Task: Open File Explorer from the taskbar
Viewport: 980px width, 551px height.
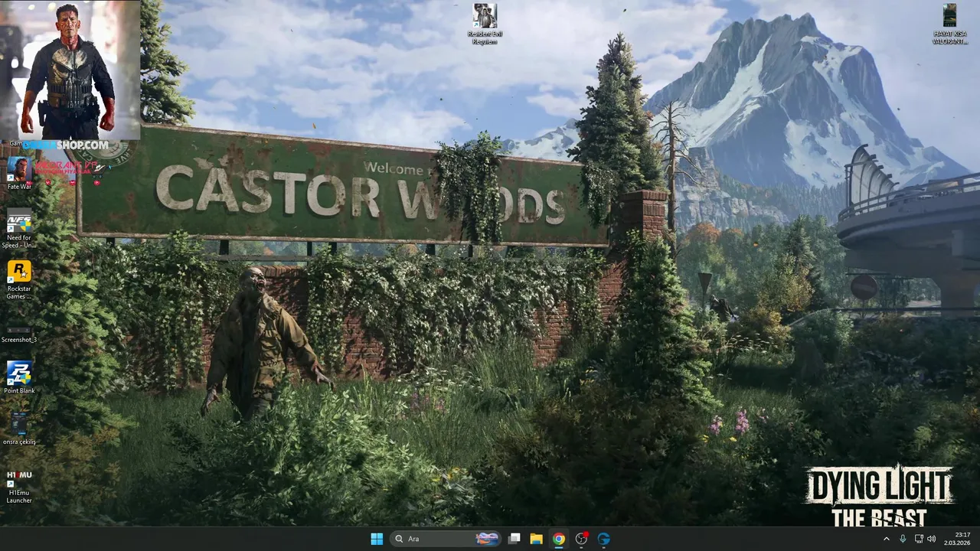Action: coord(537,539)
